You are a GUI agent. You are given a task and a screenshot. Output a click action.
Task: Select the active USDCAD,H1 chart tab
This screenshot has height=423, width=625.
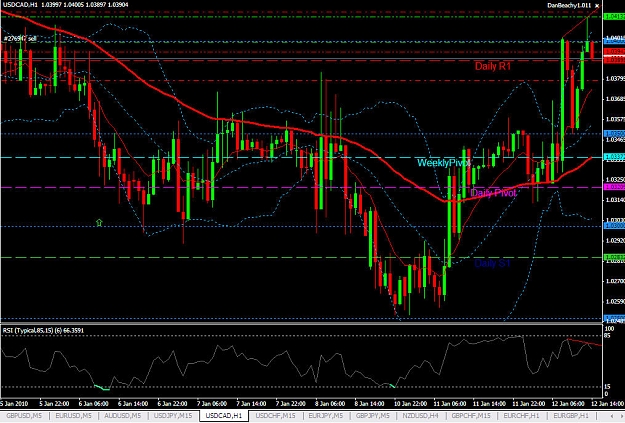pos(224,415)
